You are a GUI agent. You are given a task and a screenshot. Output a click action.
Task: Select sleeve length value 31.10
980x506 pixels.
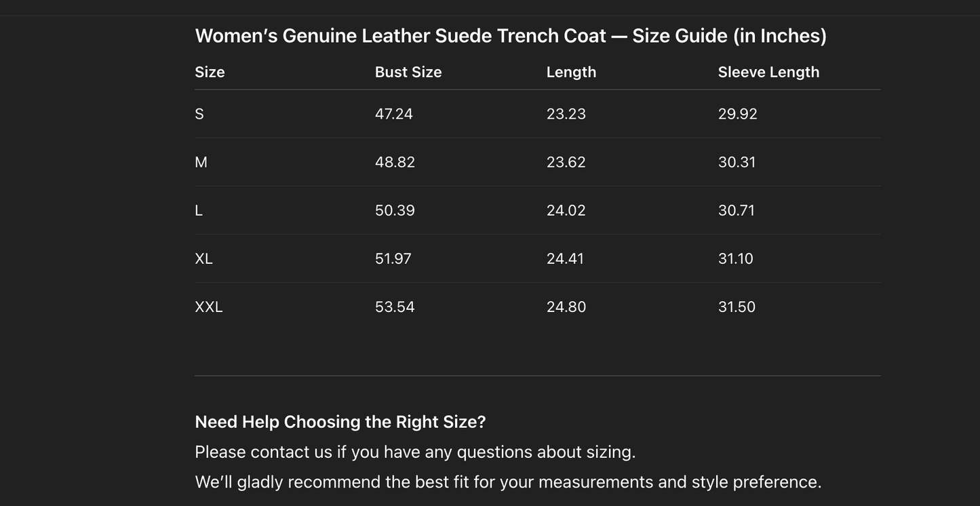pos(735,258)
